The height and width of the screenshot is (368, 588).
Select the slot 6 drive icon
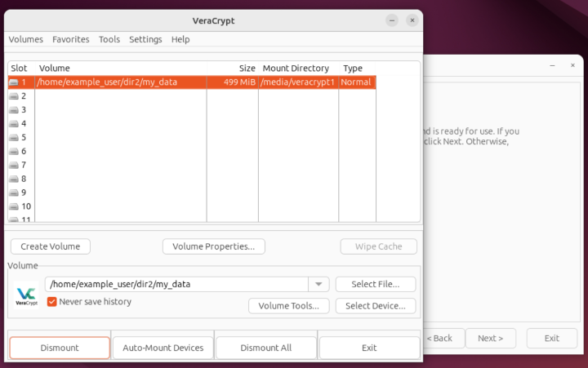click(14, 152)
